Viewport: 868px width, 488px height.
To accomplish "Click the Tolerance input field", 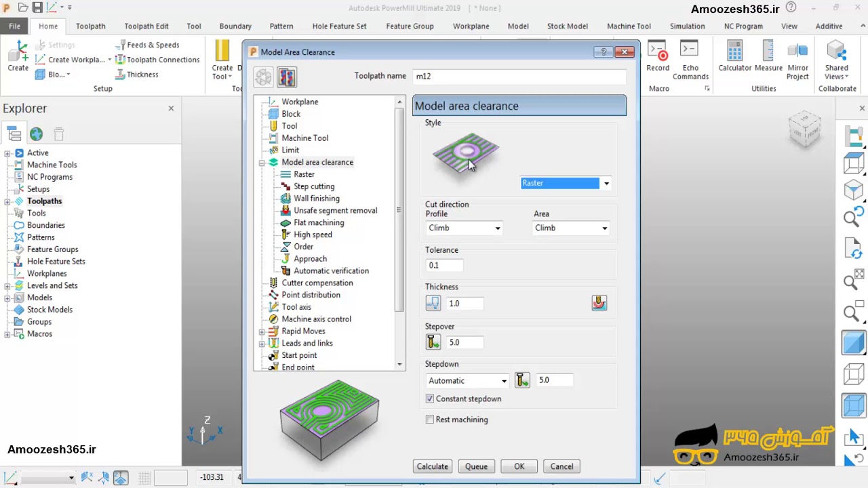I will [x=444, y=266].
